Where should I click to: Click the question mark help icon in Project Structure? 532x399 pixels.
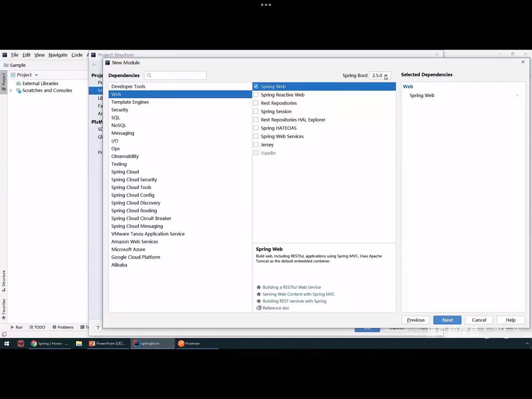[x=98, y=328]
